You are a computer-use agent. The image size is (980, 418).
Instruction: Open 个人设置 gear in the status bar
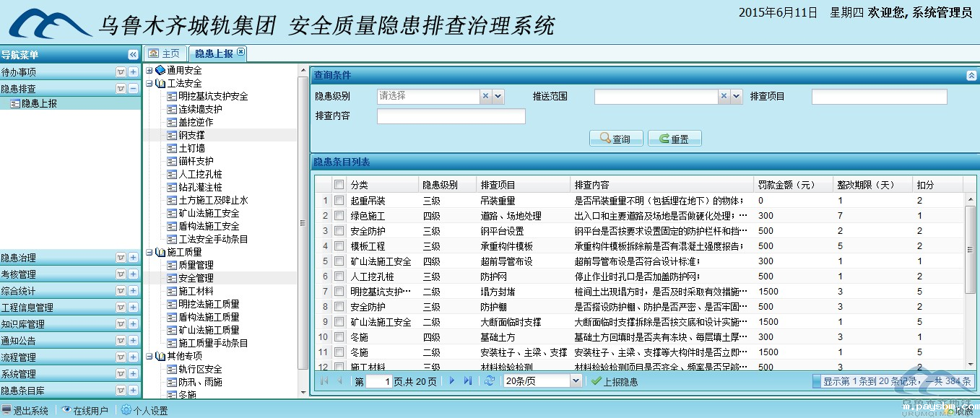click(126, 410)
